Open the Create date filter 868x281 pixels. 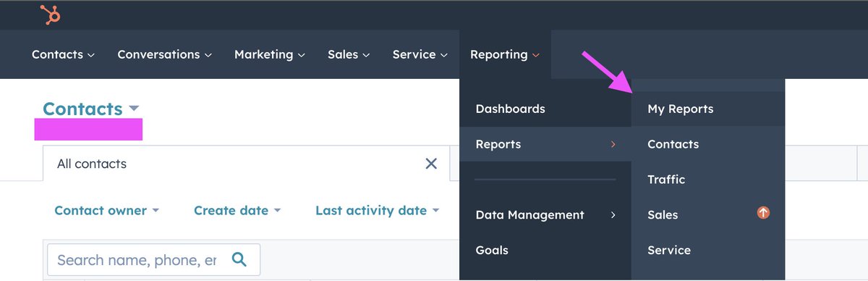[x=237, y=211]
